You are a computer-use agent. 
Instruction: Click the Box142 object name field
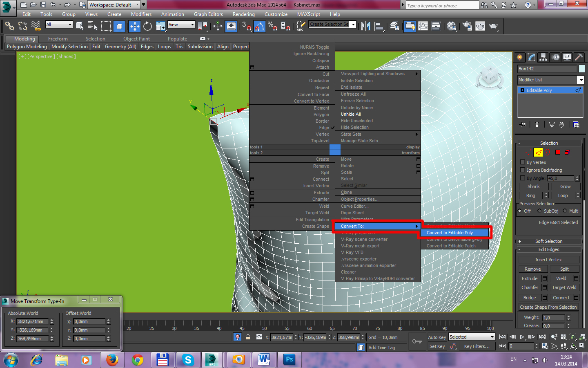tap(547, 69)
